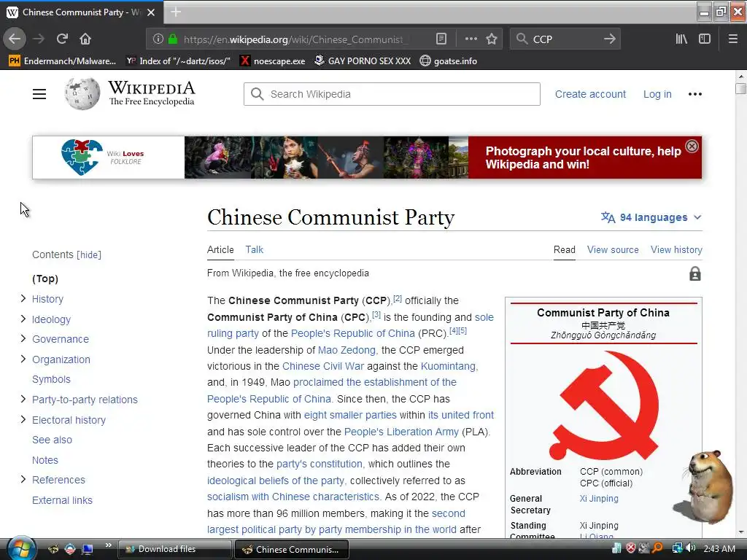Bookmark this page with the star icon

click(492, 39)
